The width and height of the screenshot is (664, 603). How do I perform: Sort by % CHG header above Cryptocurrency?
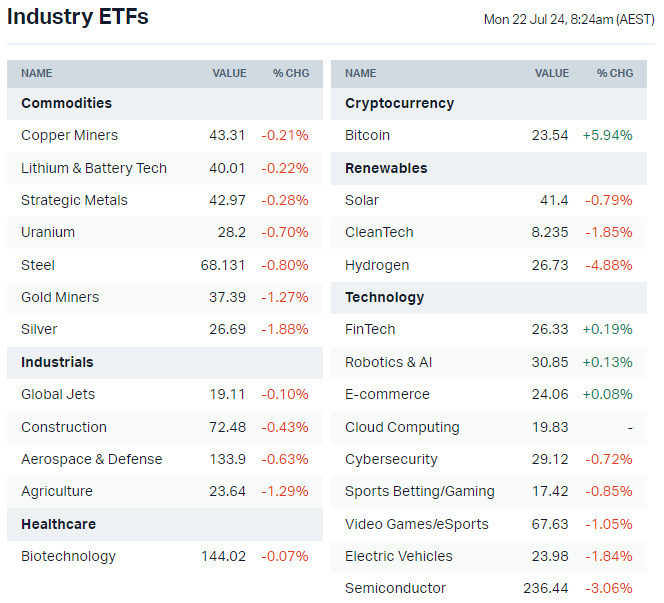click(x=615, y=73)
